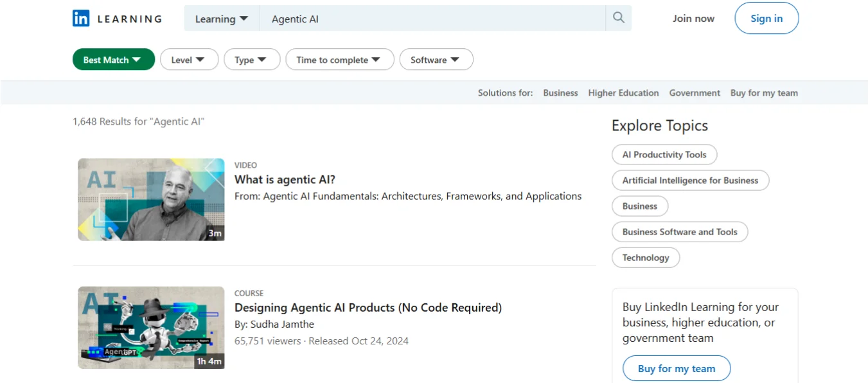Expand the Software filter
Viewport: 868px width, 383px height.
[436, 60]
